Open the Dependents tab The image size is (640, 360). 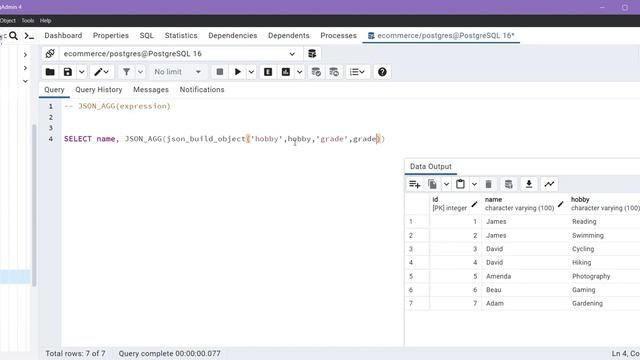pos(289,36)
